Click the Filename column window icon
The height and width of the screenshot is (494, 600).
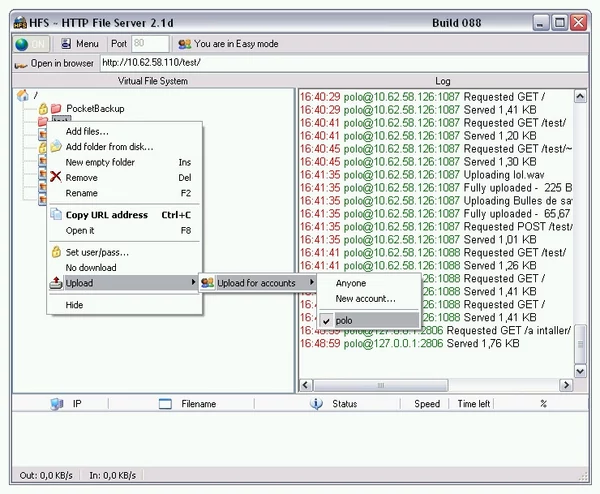click(165, 404)
